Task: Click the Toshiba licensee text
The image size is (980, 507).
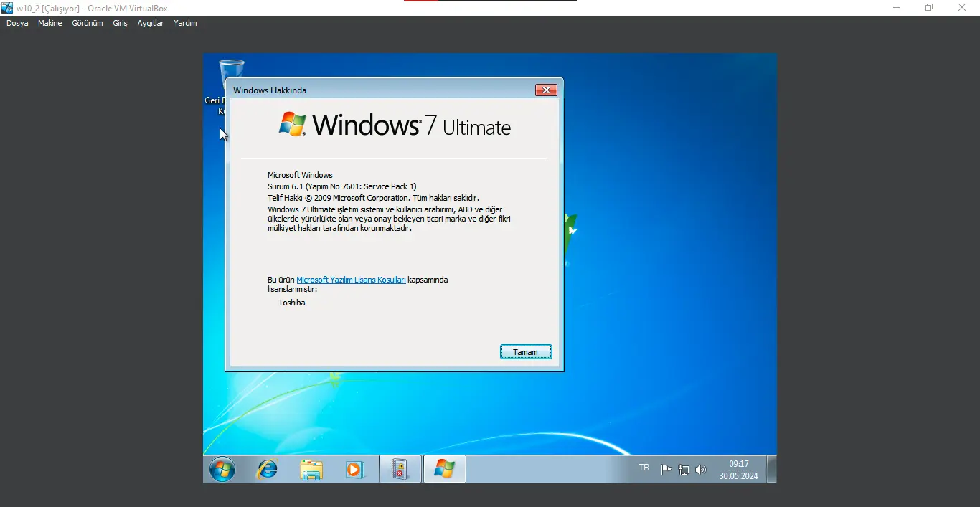Action: point(292,303)
